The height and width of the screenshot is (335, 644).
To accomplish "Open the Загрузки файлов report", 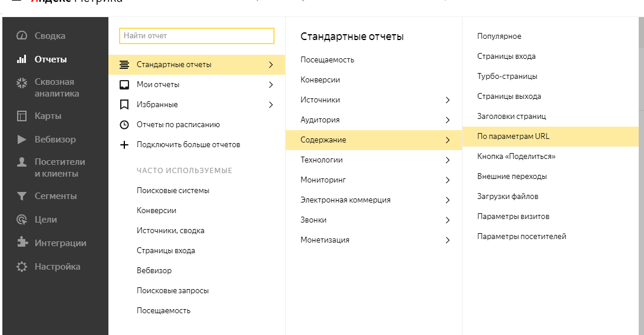I will pos(508,197).
